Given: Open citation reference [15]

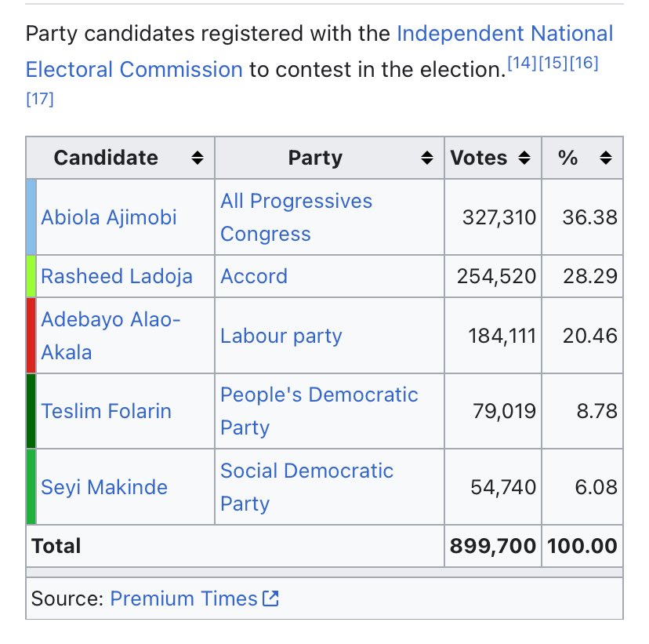Looking at the screenshot, I should pos(554,64).
